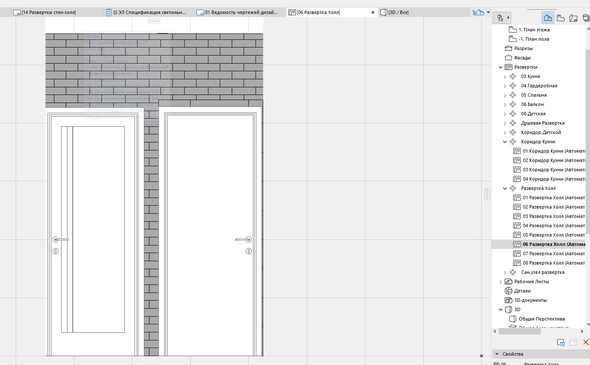The width and height of the screenshot is (590, 365).
Task: Open the tab list dropdown arrow
Action: click(488, 12)
